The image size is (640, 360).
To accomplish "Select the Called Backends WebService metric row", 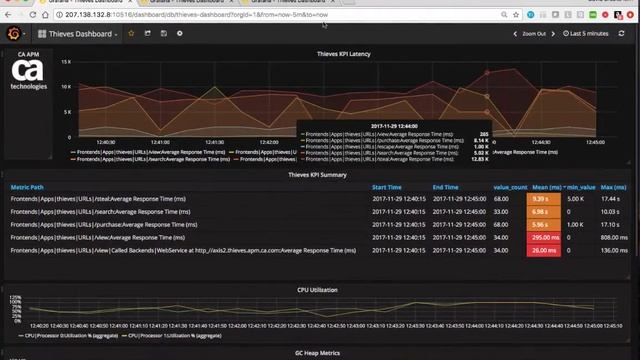I will tap(318, 250).
